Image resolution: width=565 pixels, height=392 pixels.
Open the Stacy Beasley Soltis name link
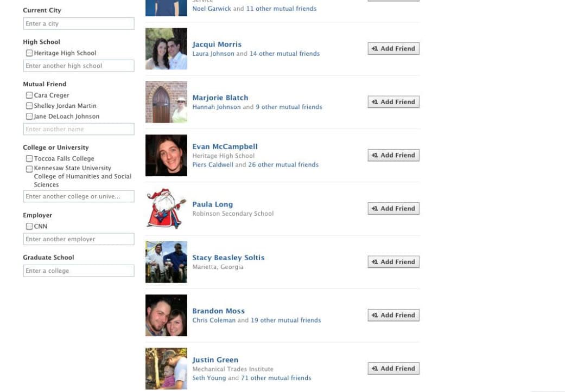pyautogui.click(x=228, y=258)
